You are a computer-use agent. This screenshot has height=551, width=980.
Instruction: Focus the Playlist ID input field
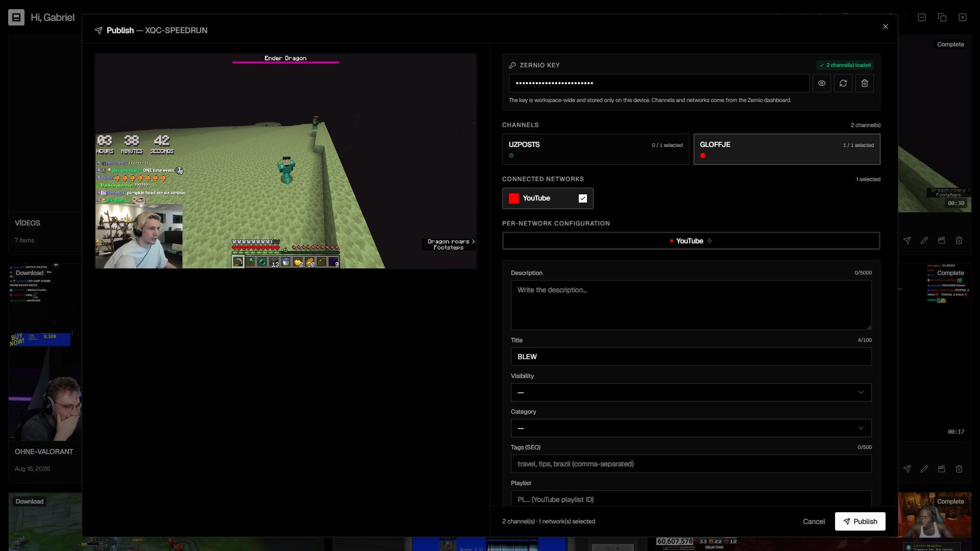pos(691,498)
